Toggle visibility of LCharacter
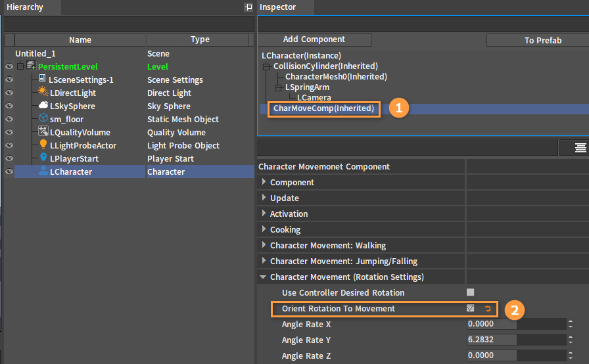 pos(9,171)
